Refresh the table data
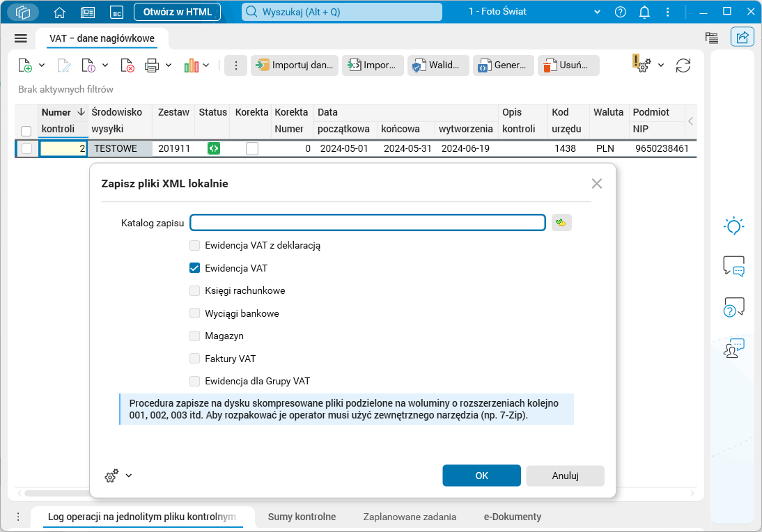 coord(683,65)
